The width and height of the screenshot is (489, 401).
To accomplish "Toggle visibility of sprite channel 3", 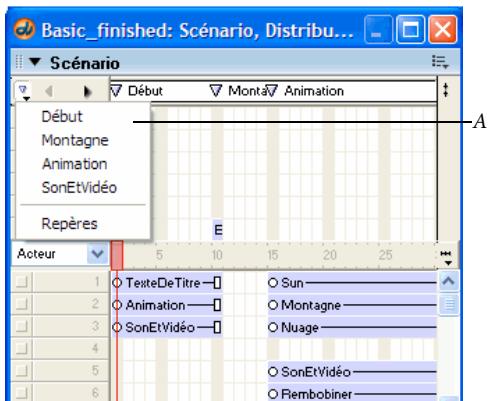I will (21, 326).
